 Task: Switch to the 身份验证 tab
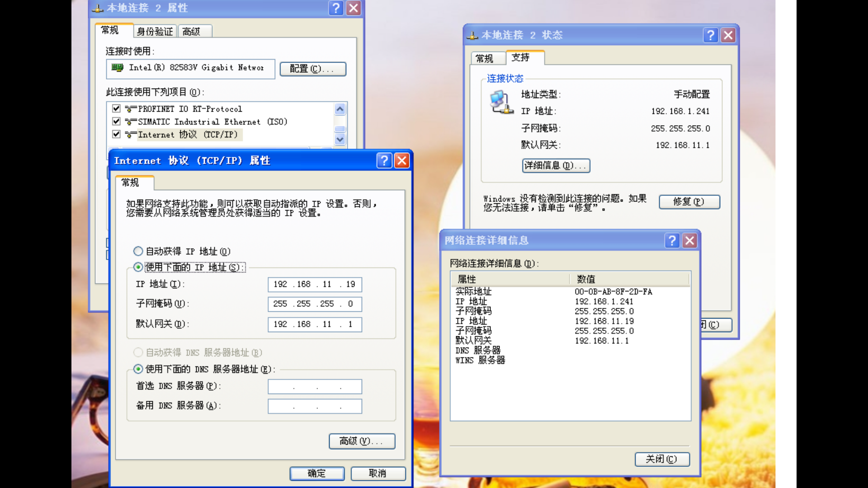click(x=155, y=32)
